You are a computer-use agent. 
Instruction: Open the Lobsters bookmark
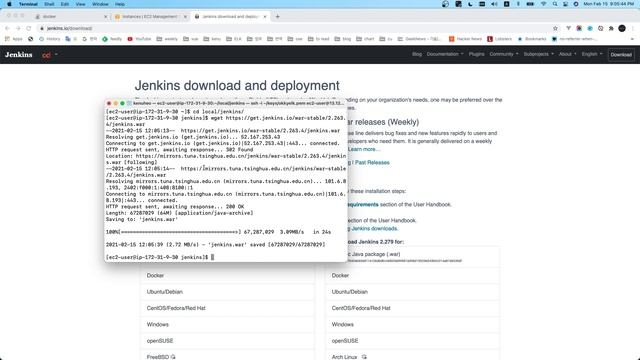[500, 39]
